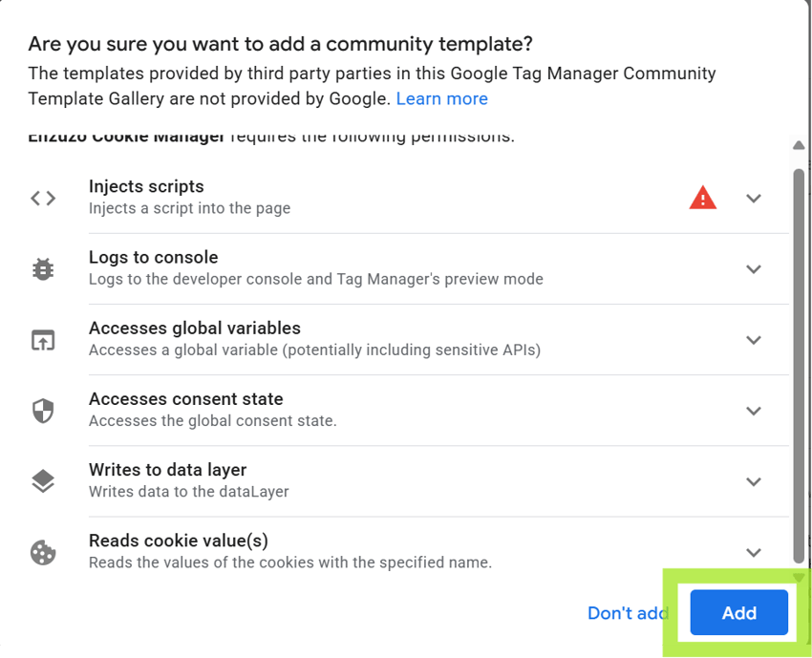
Task: Select Don't add to cancel
Action: point(627,613)
